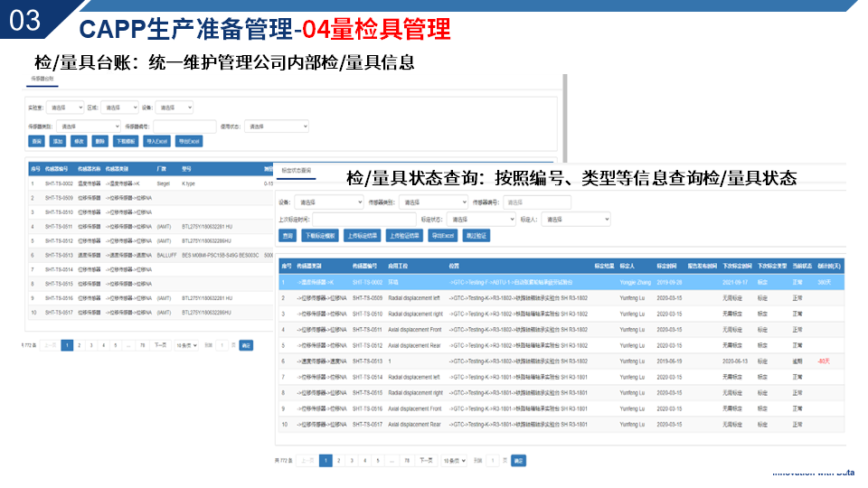The height and width of the screenshot is (488, 868).
Task: Click the 下载标定模板 button
Action: 319,235
